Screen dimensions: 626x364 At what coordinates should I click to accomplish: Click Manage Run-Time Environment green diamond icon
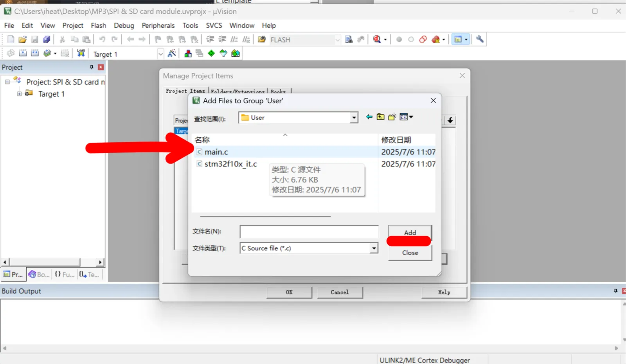(211, 53)
